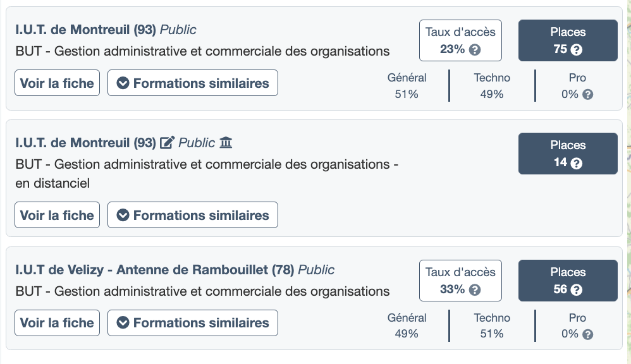Click help icon next to 33% access rate
The image size is (631, 364).
tap(475, 290)
